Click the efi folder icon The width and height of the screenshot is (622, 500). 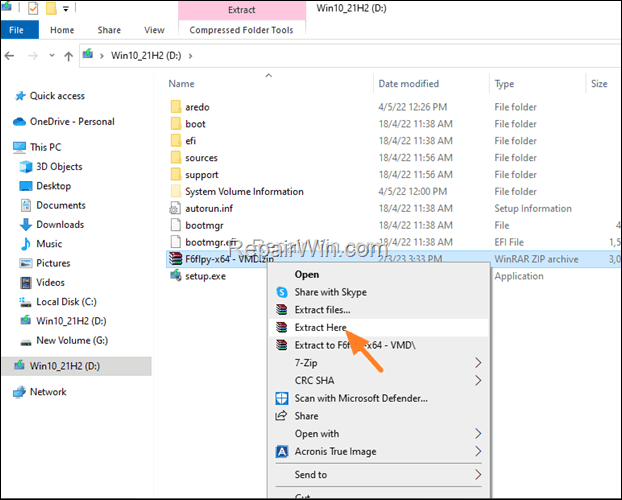click(176, 141)
